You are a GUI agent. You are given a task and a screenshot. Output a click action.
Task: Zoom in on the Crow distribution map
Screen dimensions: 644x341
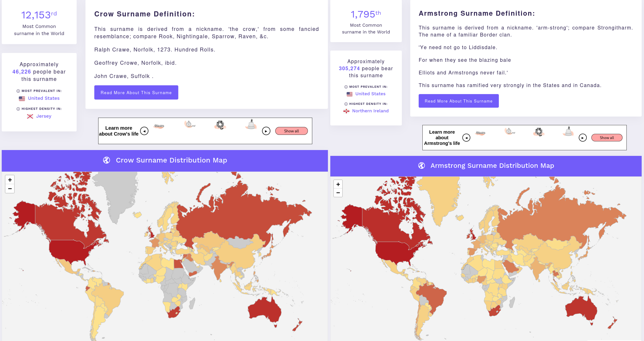pyautogui.click(x=10, y=180)
